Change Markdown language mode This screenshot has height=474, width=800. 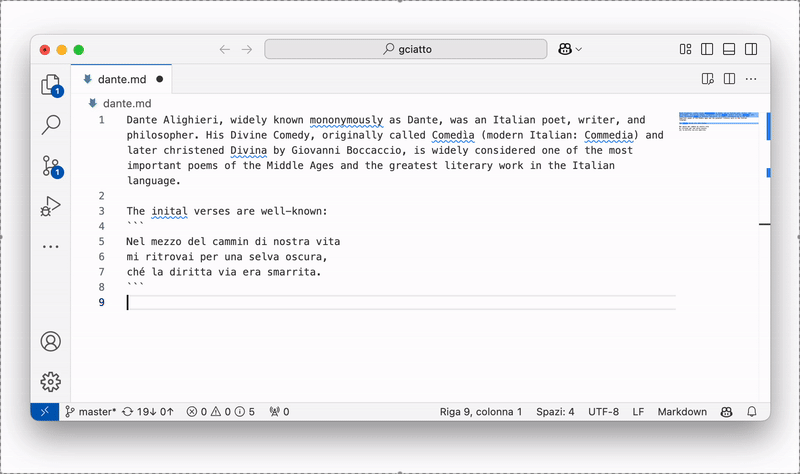[682, 412]
